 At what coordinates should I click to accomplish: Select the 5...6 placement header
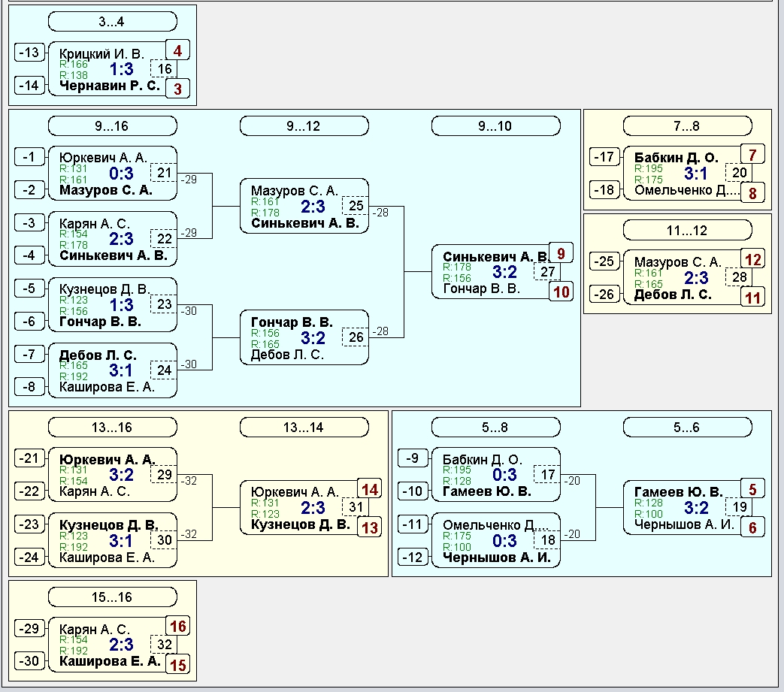[x=688, y=428]
